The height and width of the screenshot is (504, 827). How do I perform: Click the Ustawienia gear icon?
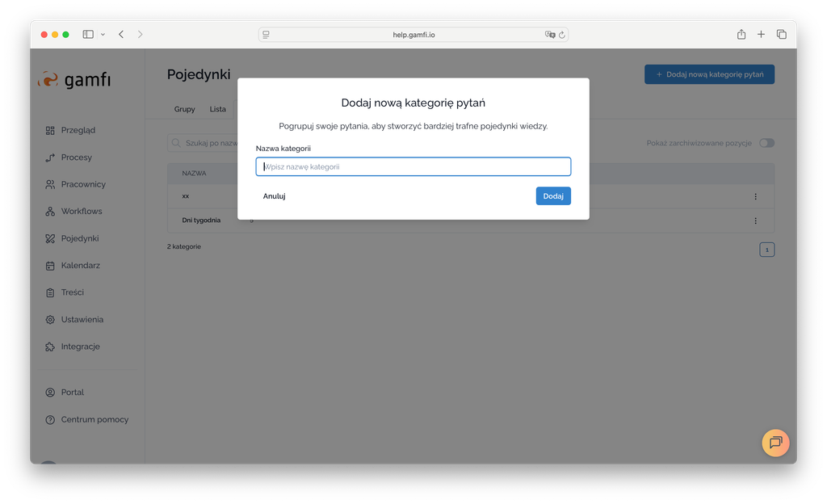tap(50, 320)
